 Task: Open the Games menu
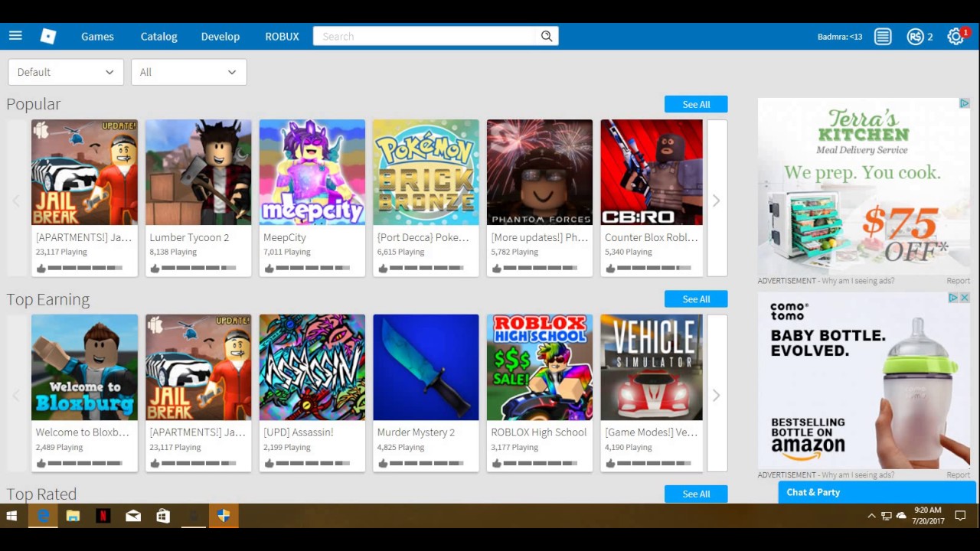97,37
